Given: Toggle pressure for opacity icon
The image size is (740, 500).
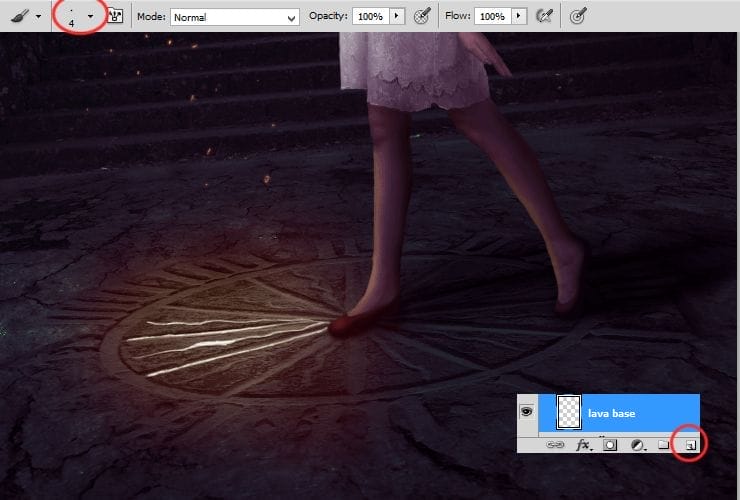Looking at the screenshot, I should pyautogui.click(x=422, y=17).
